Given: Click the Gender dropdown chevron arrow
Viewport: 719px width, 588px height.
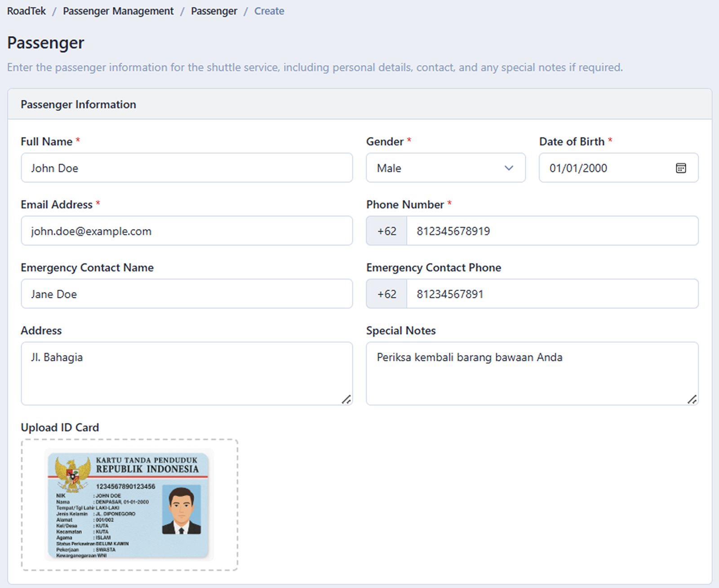Looking at the screenshot, I should 509,168.
